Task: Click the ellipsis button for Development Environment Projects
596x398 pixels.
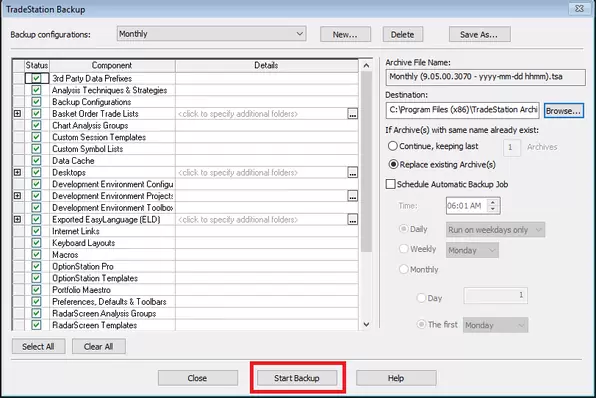Action: click(x=353, y=196)
